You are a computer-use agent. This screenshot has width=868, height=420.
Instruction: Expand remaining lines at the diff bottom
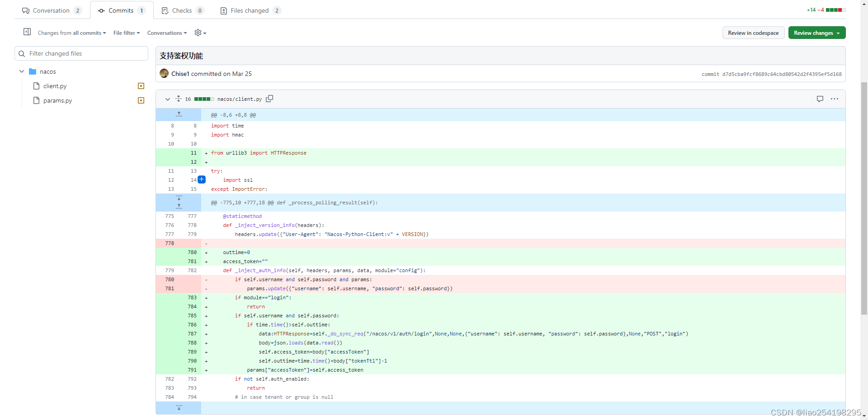point(178,407)
